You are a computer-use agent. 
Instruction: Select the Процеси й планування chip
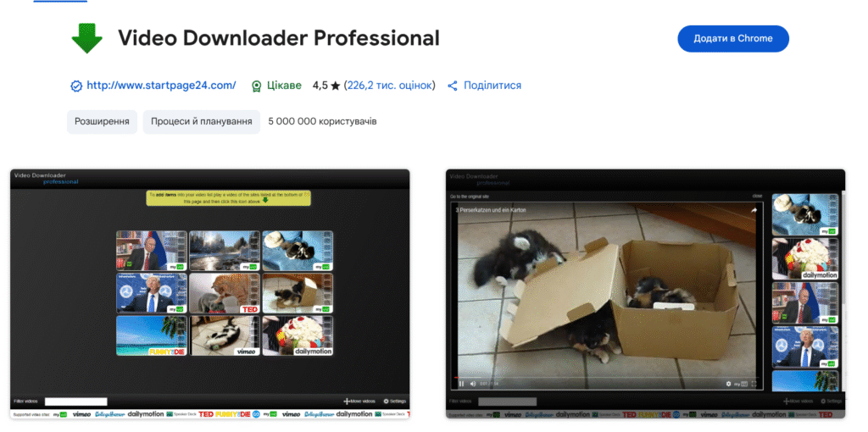(x=201, y=121)
